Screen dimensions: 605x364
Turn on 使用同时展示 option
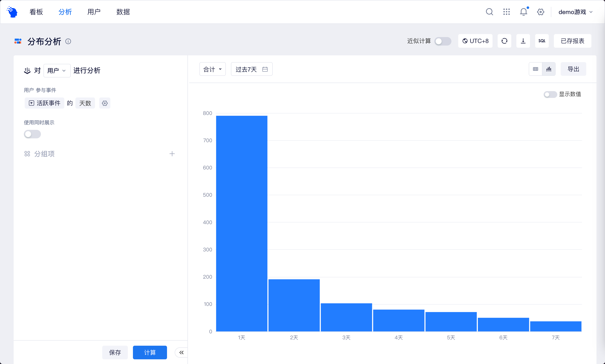tap(32, 134)
